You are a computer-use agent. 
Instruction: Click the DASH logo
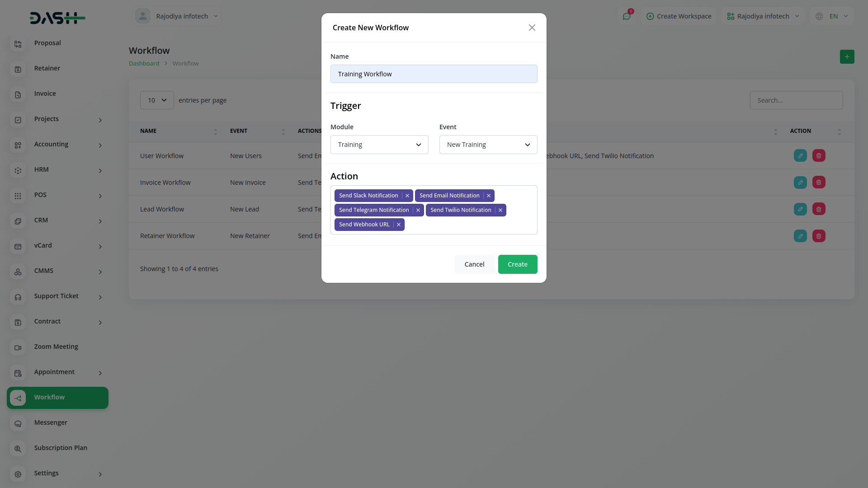57,18
